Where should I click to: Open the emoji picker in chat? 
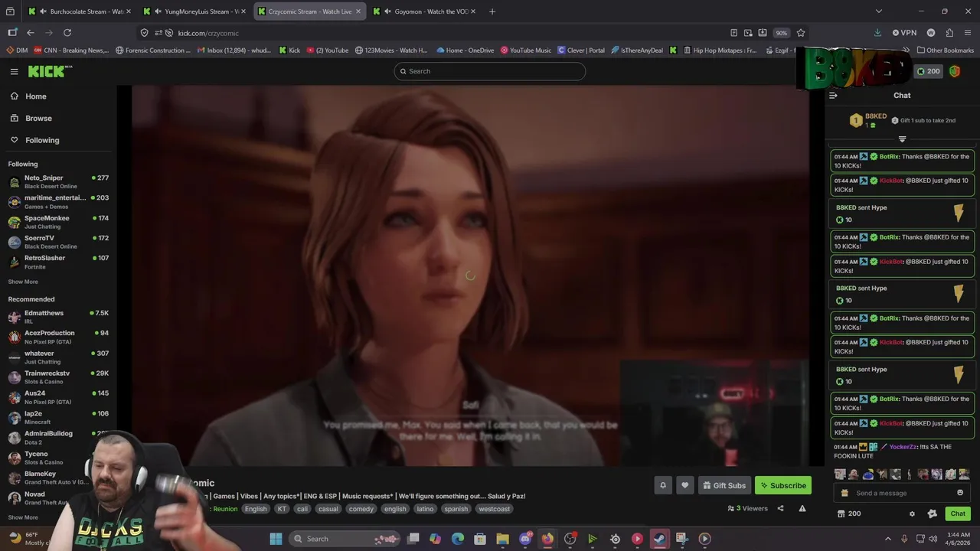[960, 493]
